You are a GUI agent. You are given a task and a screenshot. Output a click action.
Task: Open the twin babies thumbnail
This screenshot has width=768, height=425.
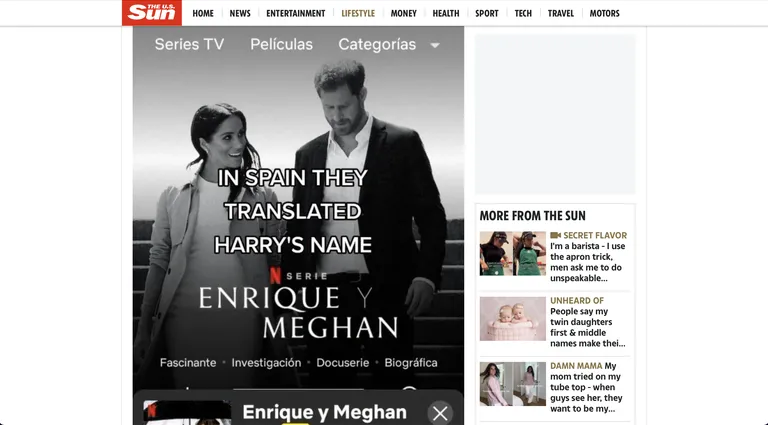[512, 318]
